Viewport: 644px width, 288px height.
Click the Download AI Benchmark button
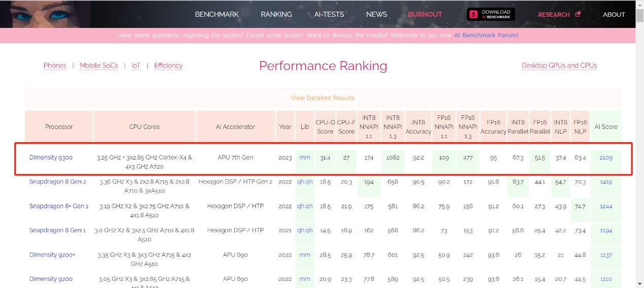pos(491,14)
